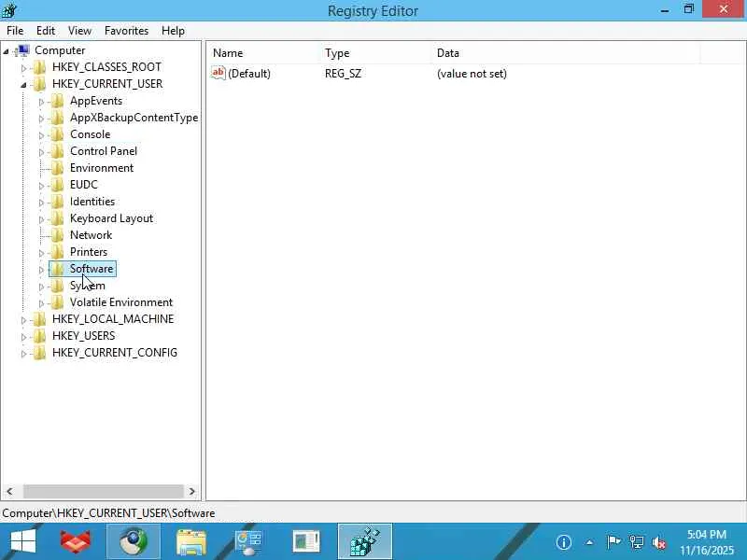Expand the Printers key arrow

click(x=41, y=253)
